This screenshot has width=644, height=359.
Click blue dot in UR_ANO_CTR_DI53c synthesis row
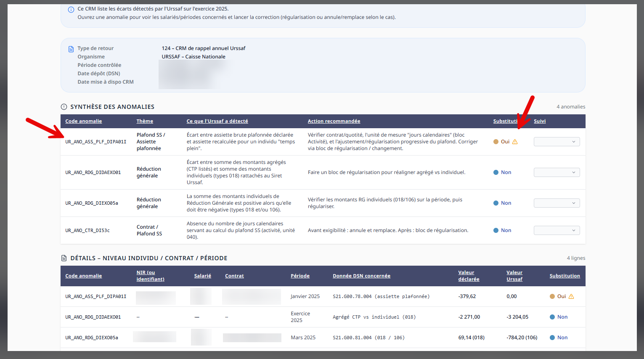pyautogui.click(x=496, y=230)
